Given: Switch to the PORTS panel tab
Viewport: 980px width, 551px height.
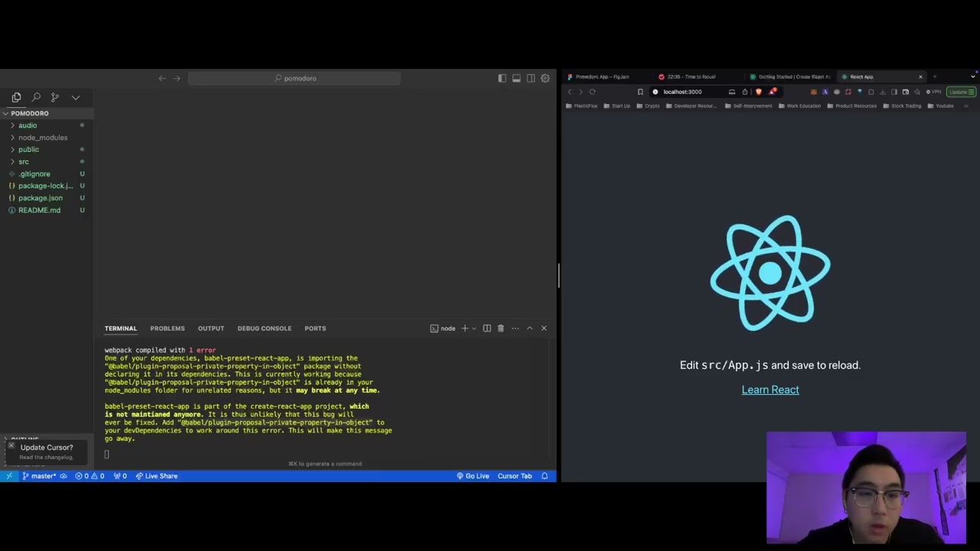Looking at the screenshot, I should [315, 328].
